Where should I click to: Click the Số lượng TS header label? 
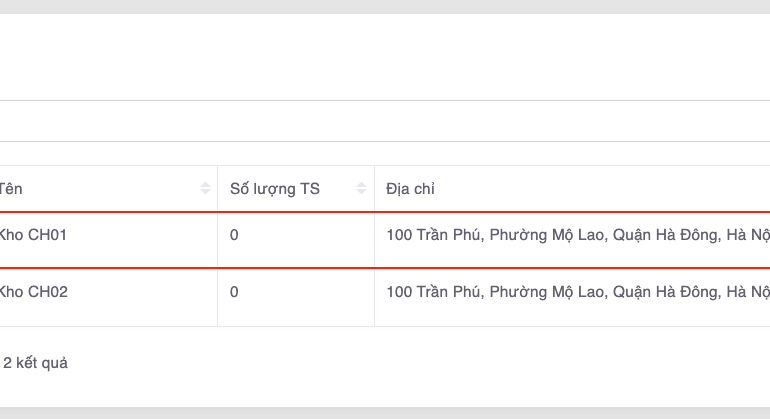click(275, 189)
